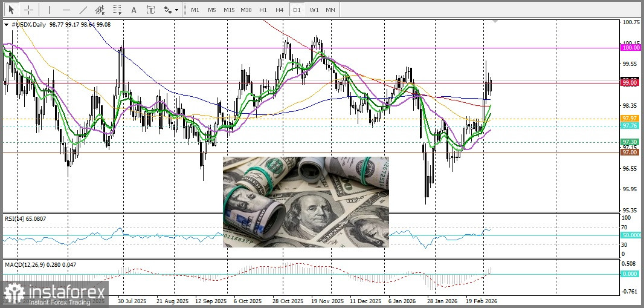Image resolution: width=644 pixels, height=308 pixels.
Task: Click the InstaForex logo link
Action: click(53, 295)
